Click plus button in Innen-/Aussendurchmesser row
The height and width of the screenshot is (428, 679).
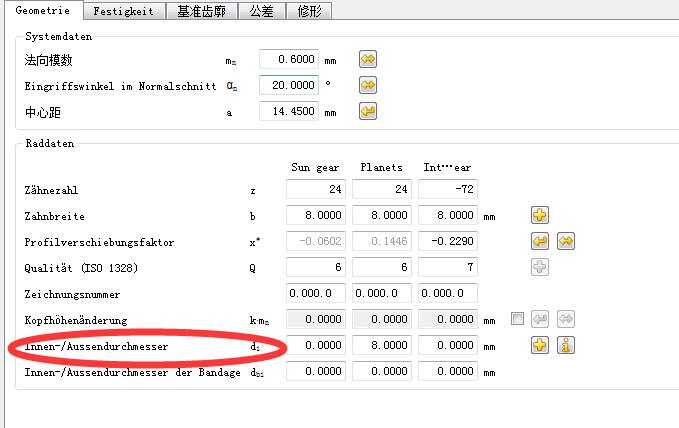(540, 346)
